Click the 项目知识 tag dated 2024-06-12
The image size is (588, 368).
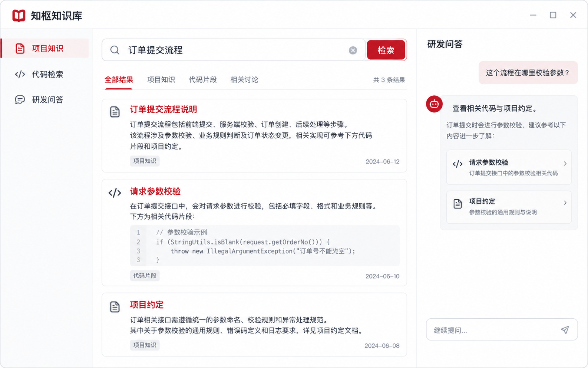click(x=145, y=161)
